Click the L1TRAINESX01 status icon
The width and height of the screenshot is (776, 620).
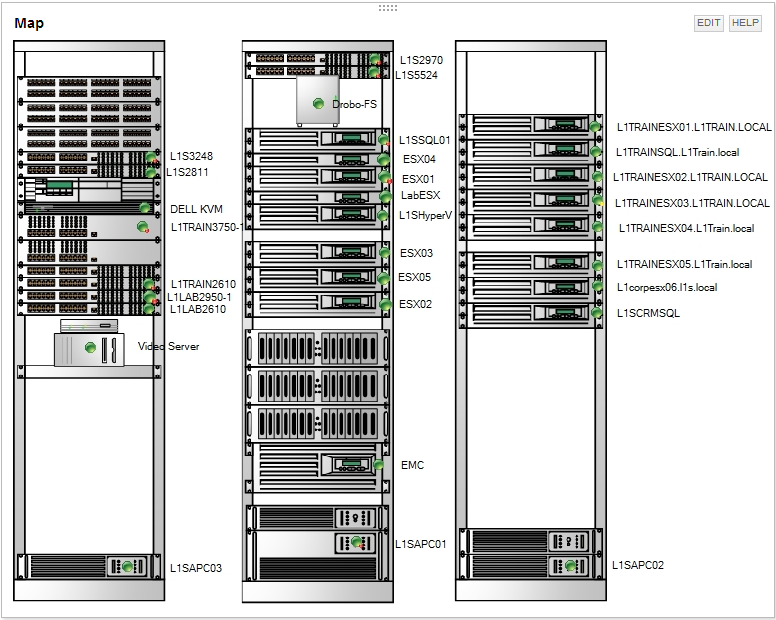pyautogui.click(x=595, y=126)
